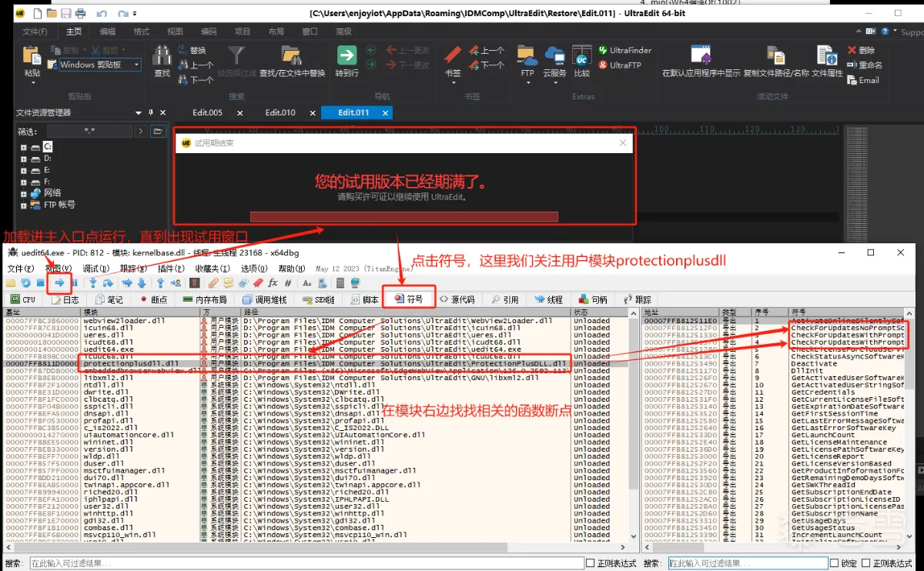The image size is (924, 571).
Task: Click the Find (查找) binoculars icon
Action: [162, 55]
